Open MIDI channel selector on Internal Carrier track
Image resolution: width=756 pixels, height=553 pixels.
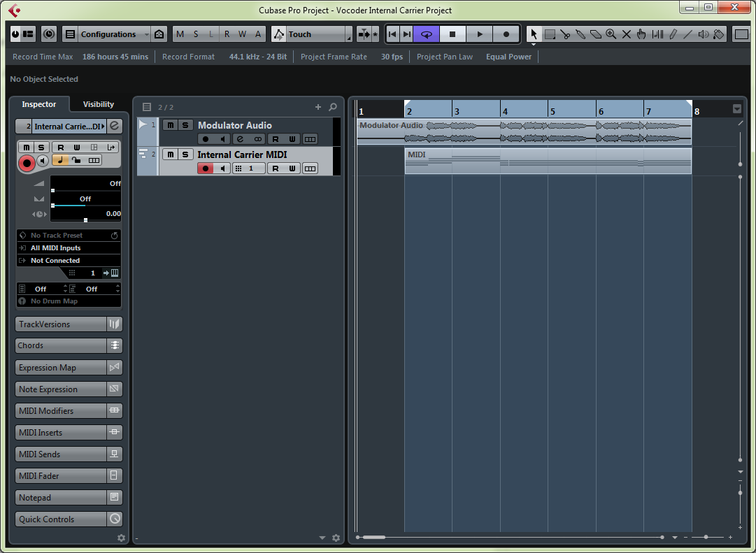250,168
